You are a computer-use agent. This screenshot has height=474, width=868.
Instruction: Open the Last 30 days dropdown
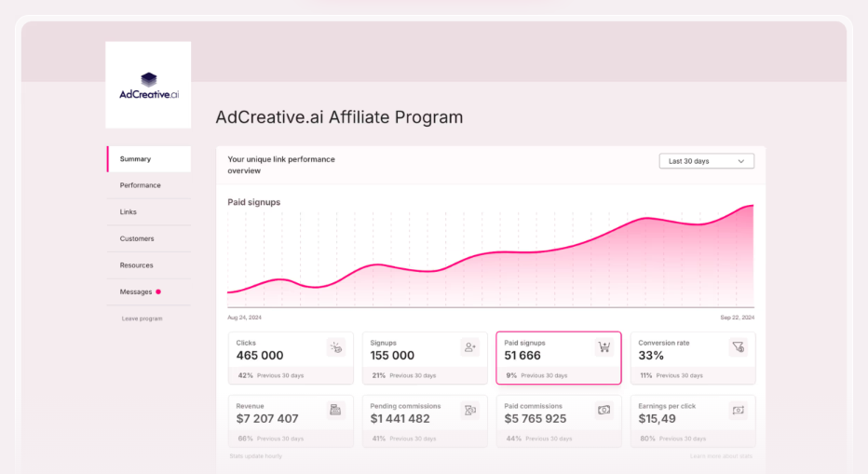[706, 161]
